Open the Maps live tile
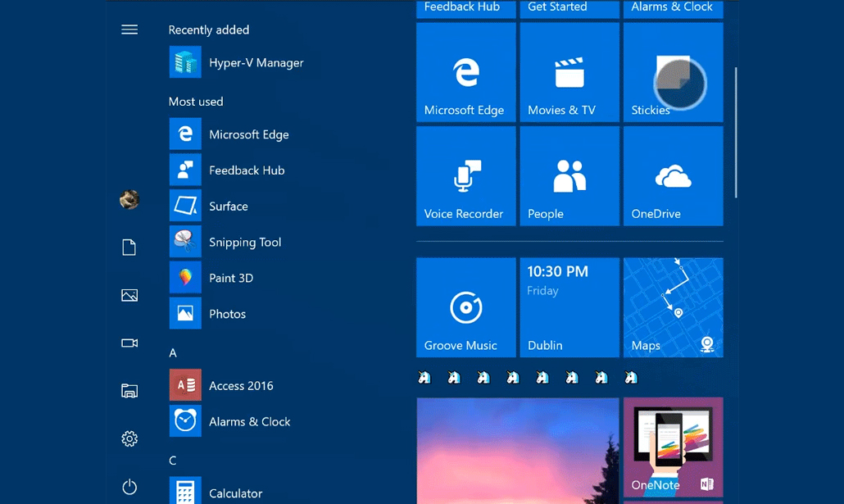This screenshot has height=504, width=844. [673, 308]
